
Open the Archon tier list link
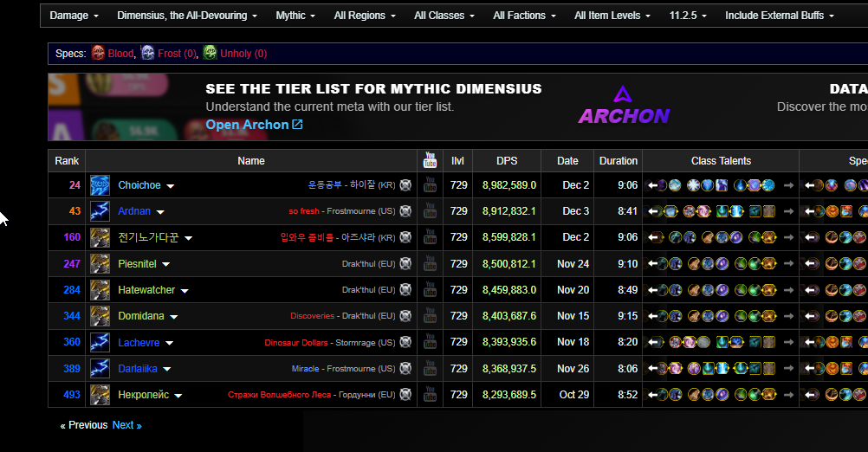click(254, 125)
